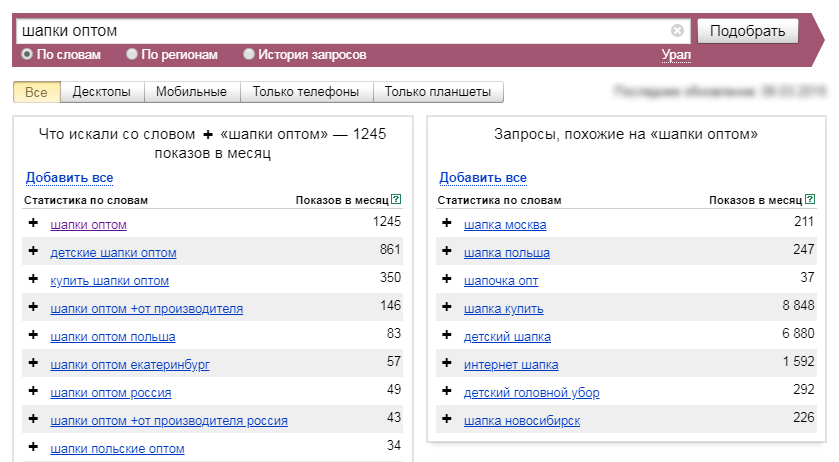Open the 'шапка купить' link

coord(504,309)
